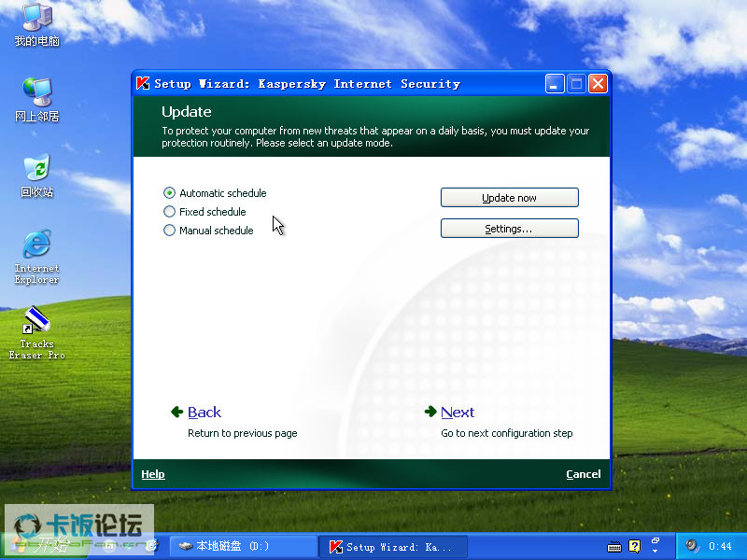
Task: Click the keyboard icon on language bar
Action: click(614, 546)
